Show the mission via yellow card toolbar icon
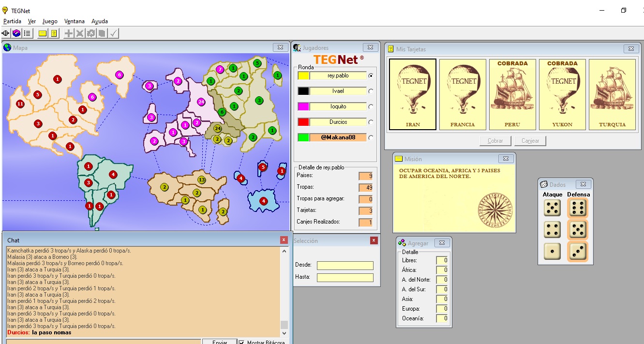This screenshot has width=644, height=344. click(x=43, y=33)
